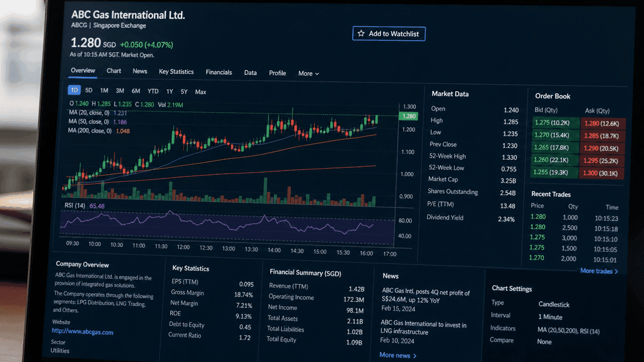
Task: Click the star icon in Add to Watchlist
Action: (x=361, y=33)
